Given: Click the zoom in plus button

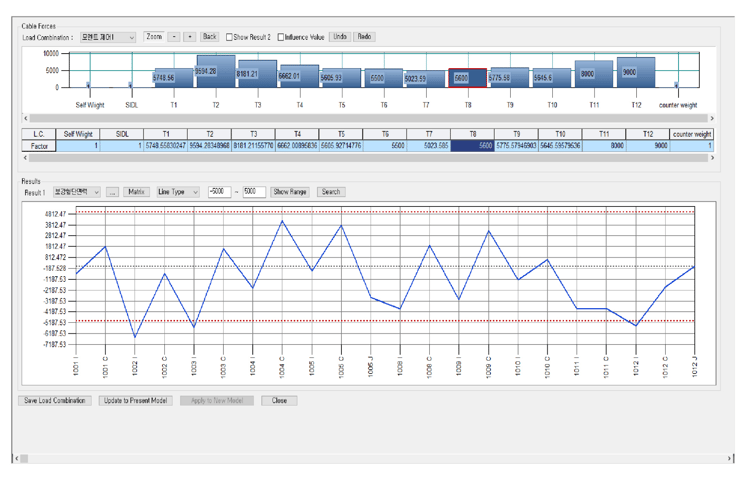Looking at the screenshot, I should pos(189,37).
